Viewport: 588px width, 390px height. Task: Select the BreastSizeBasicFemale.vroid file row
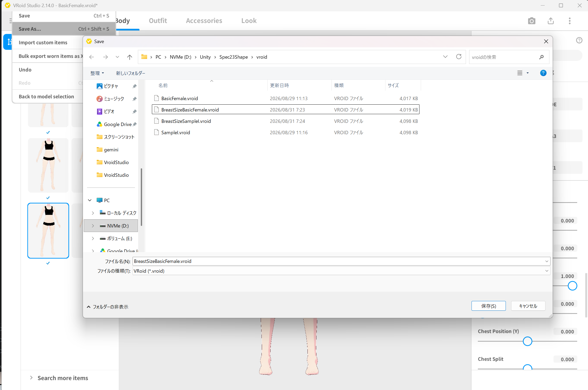tap(286, 110)
